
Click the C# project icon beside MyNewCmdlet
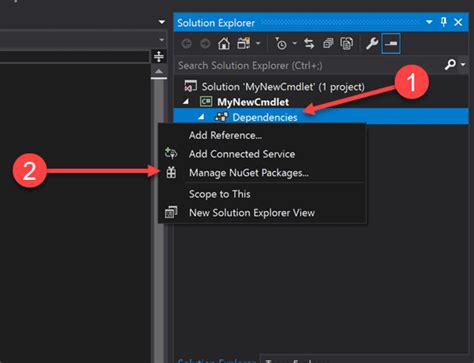(x=206, y=101)
